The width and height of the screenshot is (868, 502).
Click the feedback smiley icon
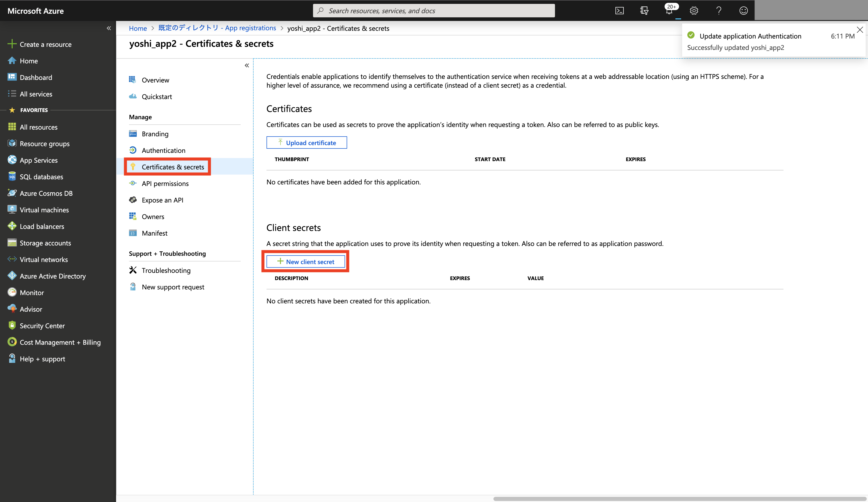point(743,11)
